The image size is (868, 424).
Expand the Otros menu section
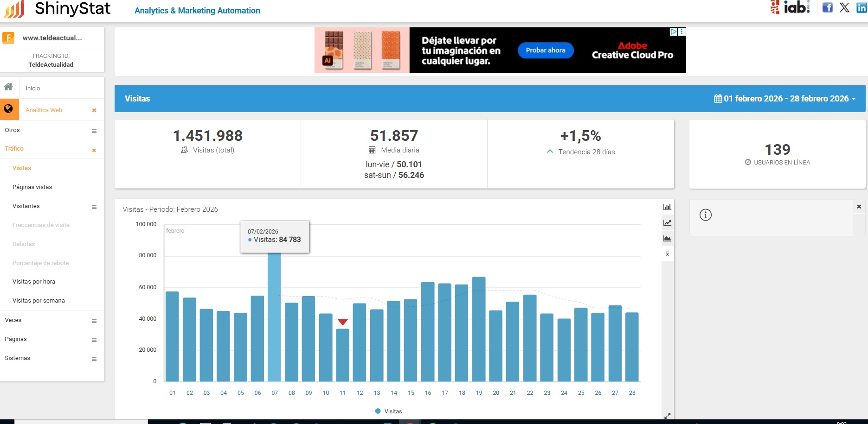(x=94, y=131)
